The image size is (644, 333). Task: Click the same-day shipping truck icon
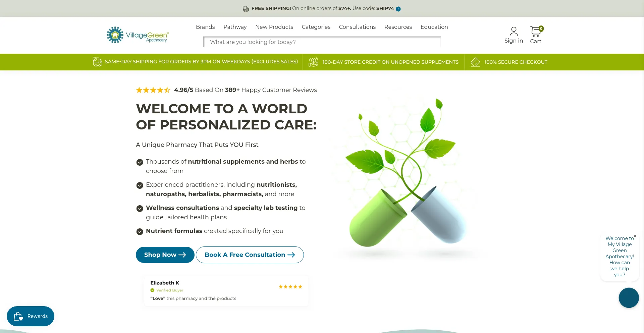pyautogui.click(x=97, y=62)
